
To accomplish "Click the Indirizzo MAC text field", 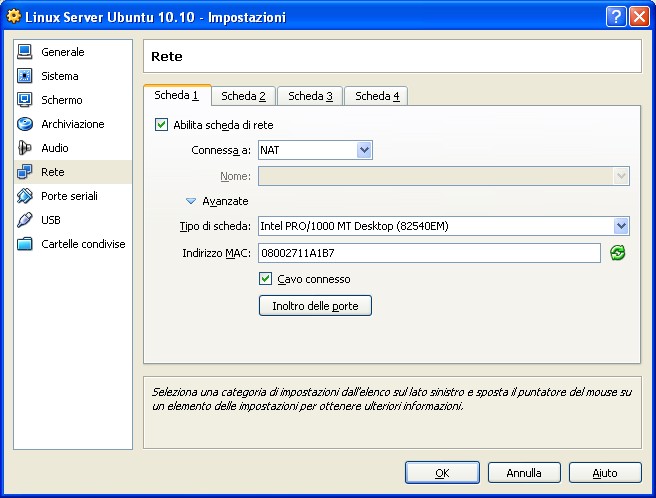I will [429, 253].
